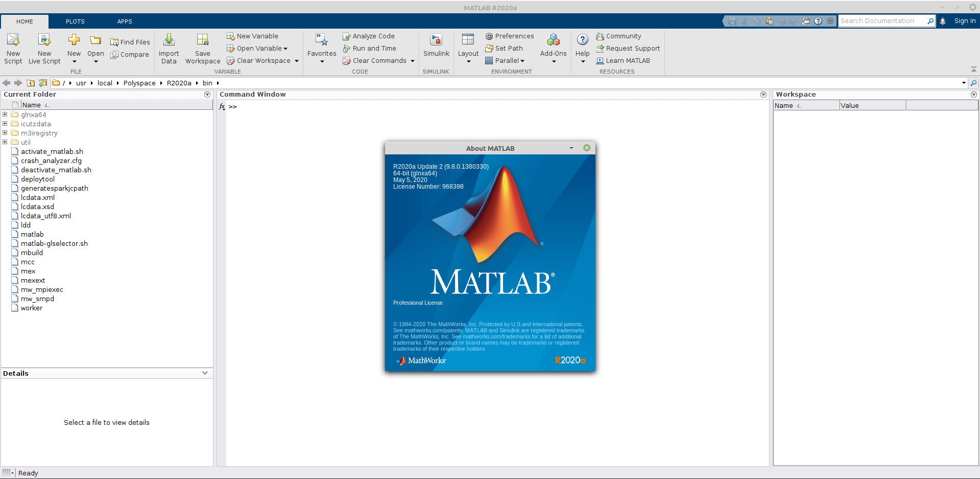The image size is (980, 479).
Task: Launch Simulink
Action: 436,45
